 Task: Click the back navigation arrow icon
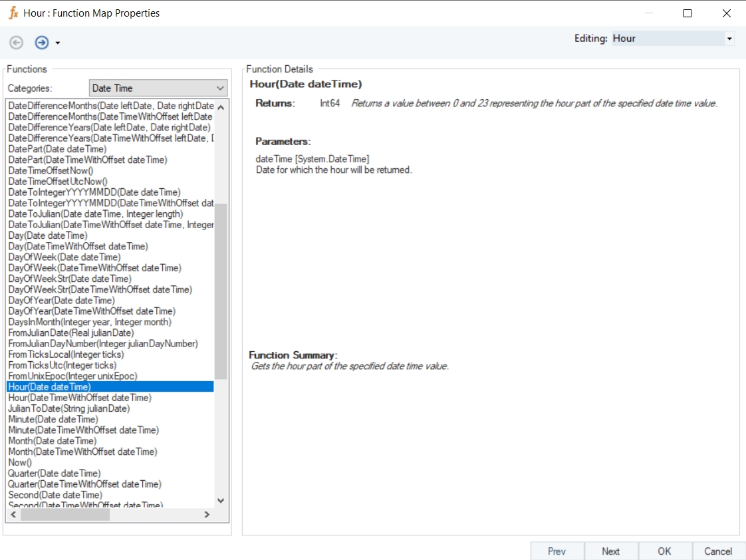pyautogui.click(x=17, y=43)
